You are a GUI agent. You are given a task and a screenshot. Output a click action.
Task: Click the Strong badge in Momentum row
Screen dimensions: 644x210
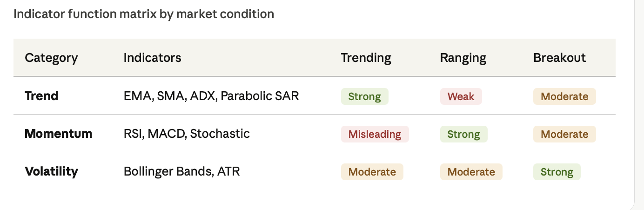(463, 134)
